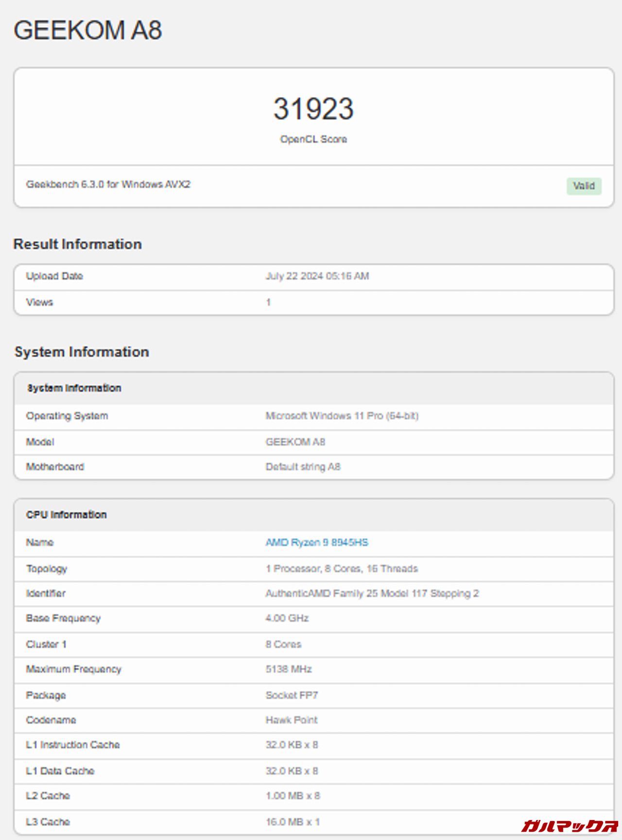Click the Base Frequency 4.00 GHz value
The image size is (622, 840).
coord(287,618)
